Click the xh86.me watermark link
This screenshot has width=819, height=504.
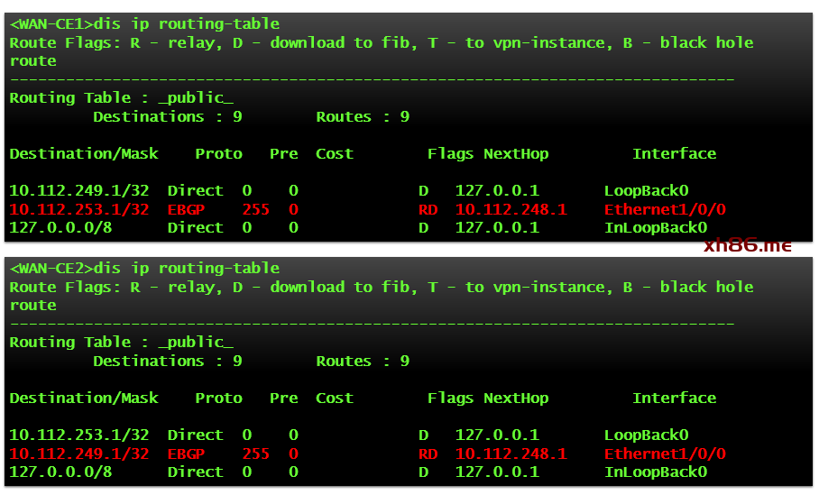(747, 244)
